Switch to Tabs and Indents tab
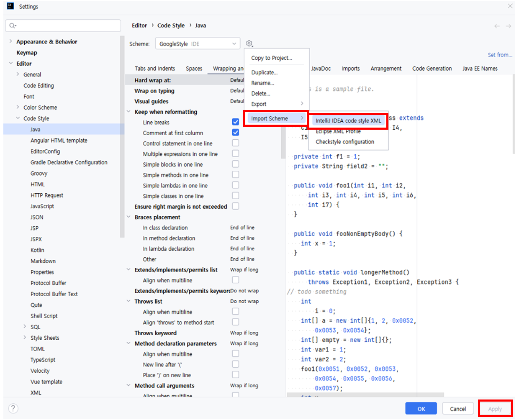The image size is (519, 420). (155, 69)
